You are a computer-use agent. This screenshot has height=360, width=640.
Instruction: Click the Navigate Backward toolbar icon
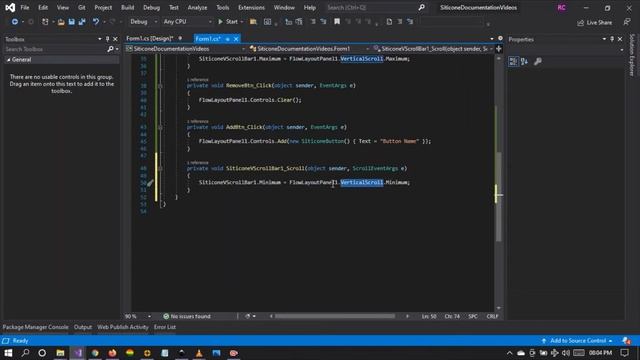(14, 22)
